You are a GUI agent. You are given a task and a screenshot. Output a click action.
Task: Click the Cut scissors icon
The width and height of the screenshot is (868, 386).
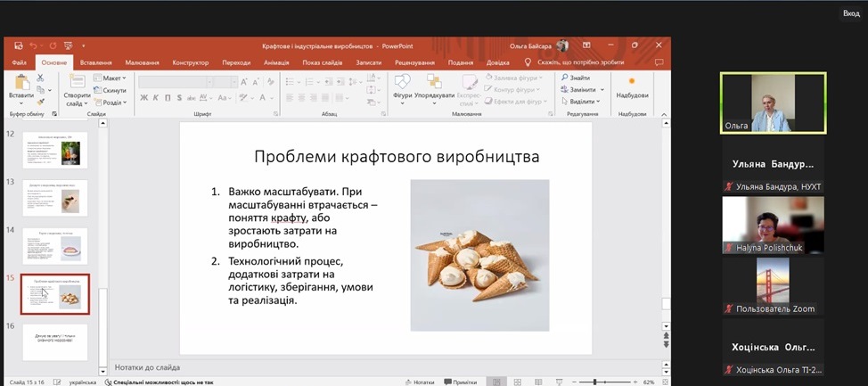[x=40, y=78]
